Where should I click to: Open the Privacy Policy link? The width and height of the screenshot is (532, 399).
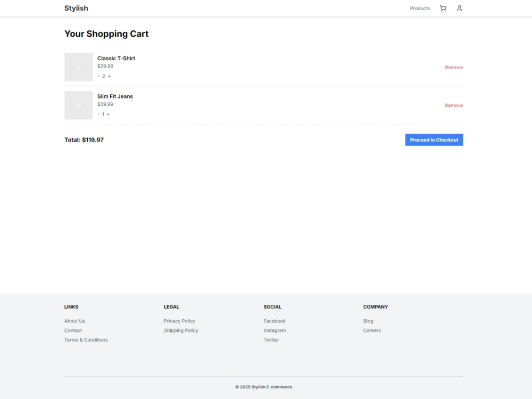pyautogui.click(x=179, y=321)
